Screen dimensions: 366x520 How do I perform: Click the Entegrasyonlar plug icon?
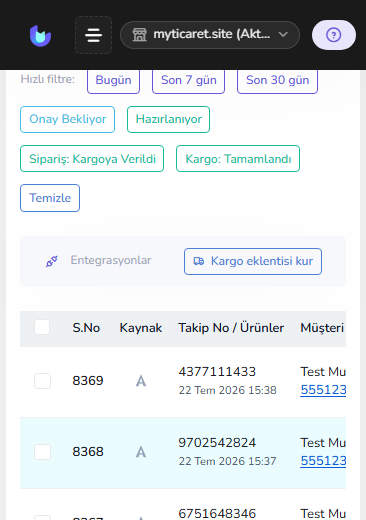click(x=52, y=261)
